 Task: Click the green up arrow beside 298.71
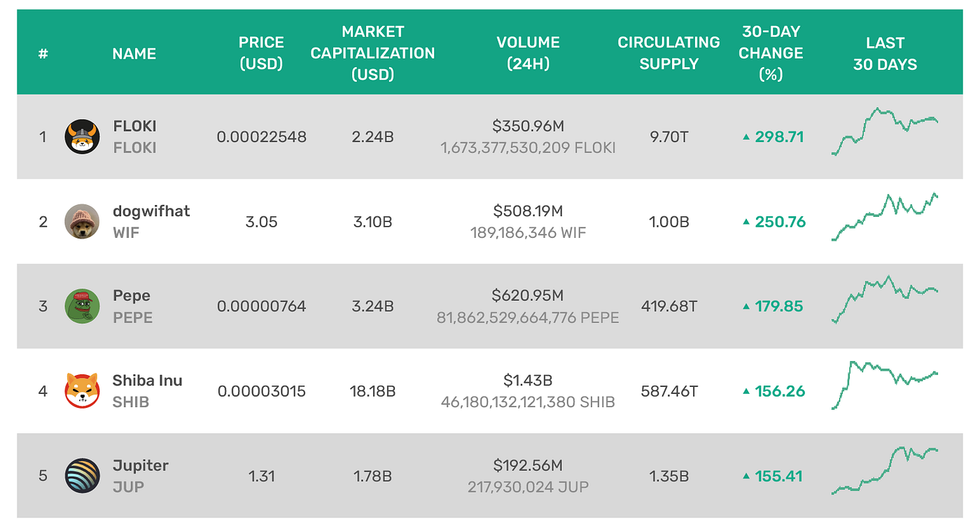click(x=746, y=137)
